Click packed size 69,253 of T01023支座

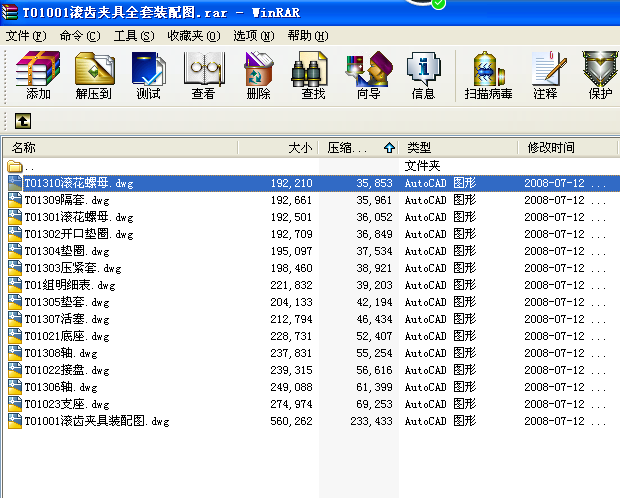[374, 404]
